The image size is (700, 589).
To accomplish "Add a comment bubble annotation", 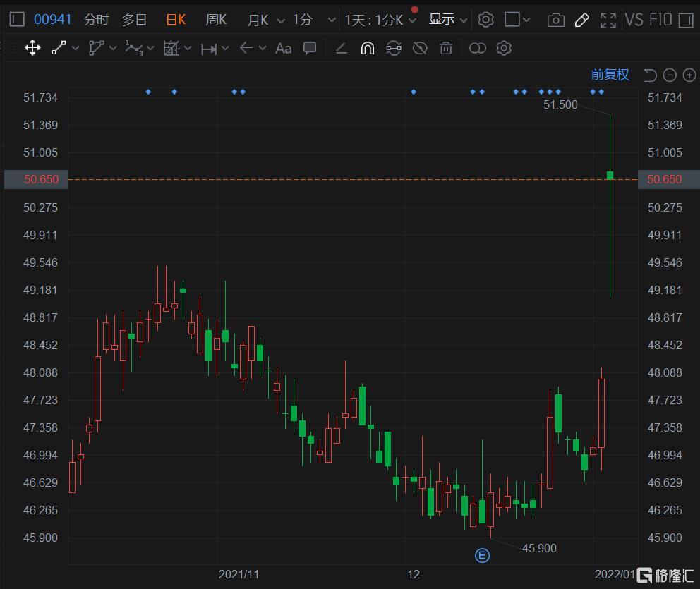I will point(310,48).
